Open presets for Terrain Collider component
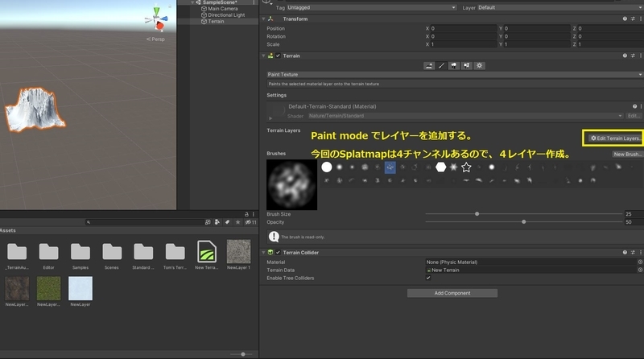 (x=633, y=252)
